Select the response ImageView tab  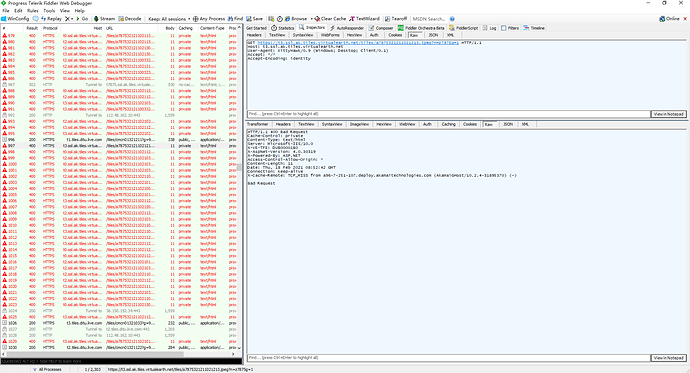(x=359, y=124)
